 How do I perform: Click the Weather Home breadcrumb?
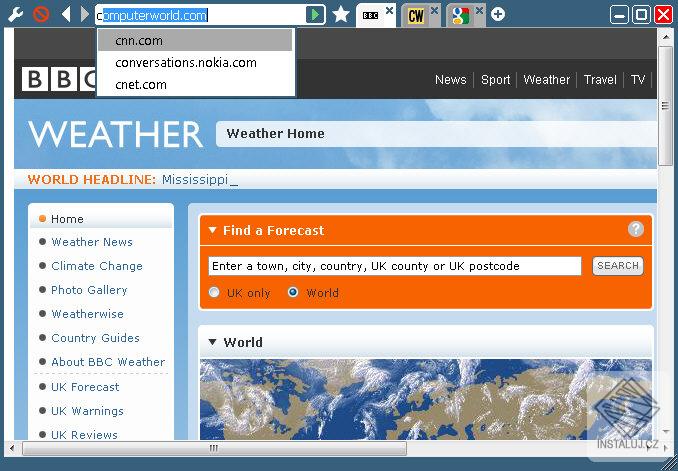point(275,134)
